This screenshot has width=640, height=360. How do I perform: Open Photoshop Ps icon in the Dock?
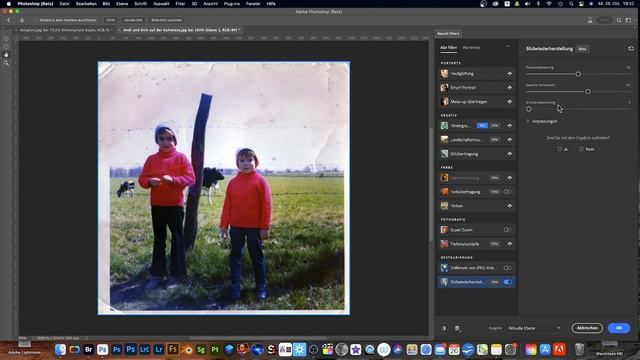tap(102, 349)
